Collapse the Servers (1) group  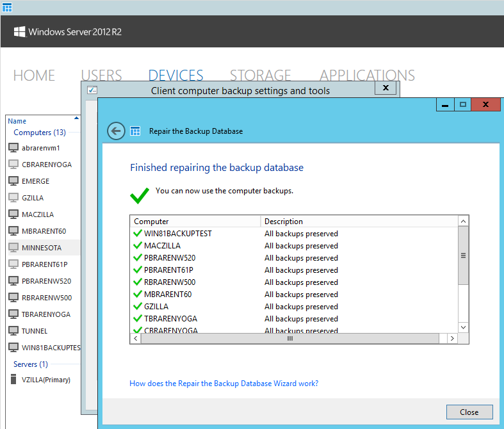[x=31, y=364]
